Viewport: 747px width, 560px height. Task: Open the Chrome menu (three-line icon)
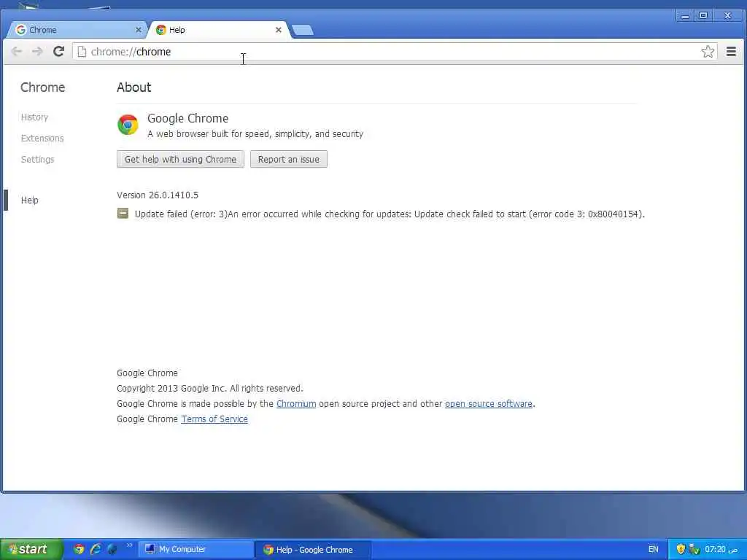coord(731,52)
